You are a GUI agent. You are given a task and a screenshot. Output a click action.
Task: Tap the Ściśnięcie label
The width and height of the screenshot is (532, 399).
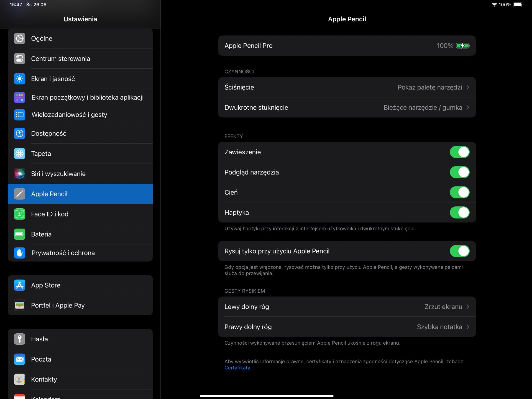pyautogui.click(x=239, y=88)
